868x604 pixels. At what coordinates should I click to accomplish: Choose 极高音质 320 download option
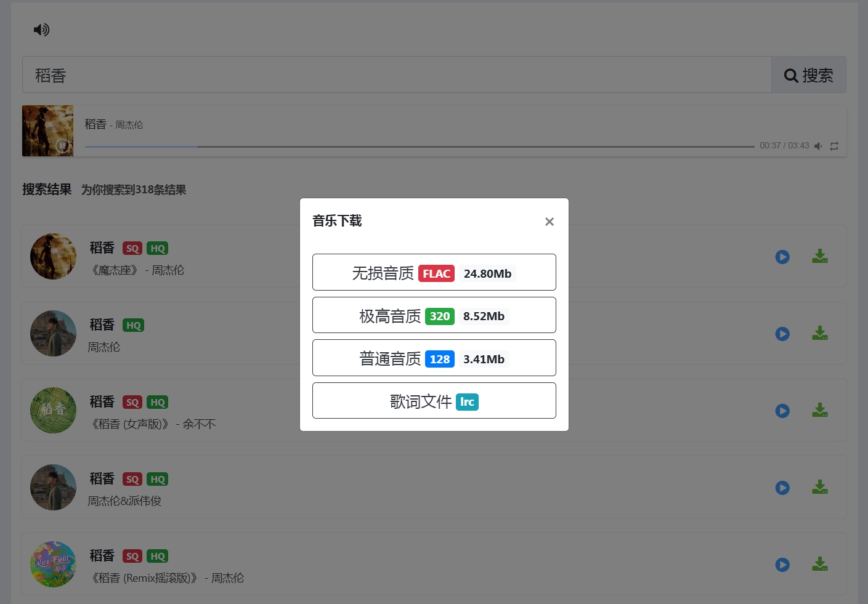[x=434, y=315]
